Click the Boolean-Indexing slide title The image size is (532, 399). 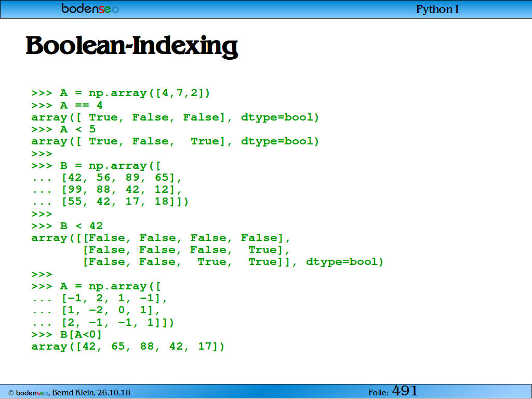[x=132, y=46]
